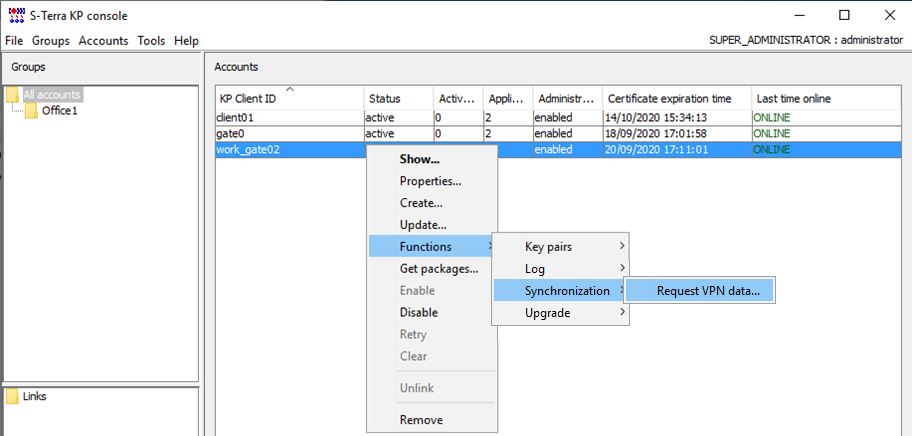The height and width of the screenshot is (436, 912).
Task: Open the Accounts menu in menu bar
Action: [104, 41]
